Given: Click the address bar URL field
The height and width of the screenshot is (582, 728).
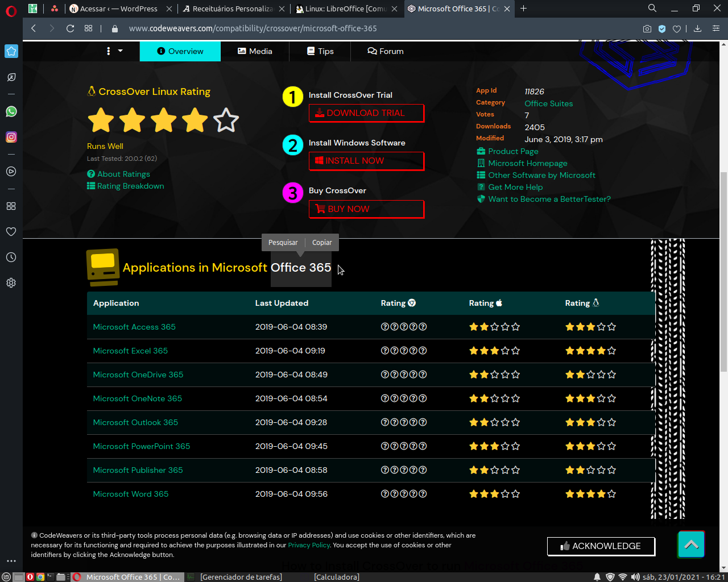Looking at the screenshot, I should pyautogui.click(x=375, y=28).
